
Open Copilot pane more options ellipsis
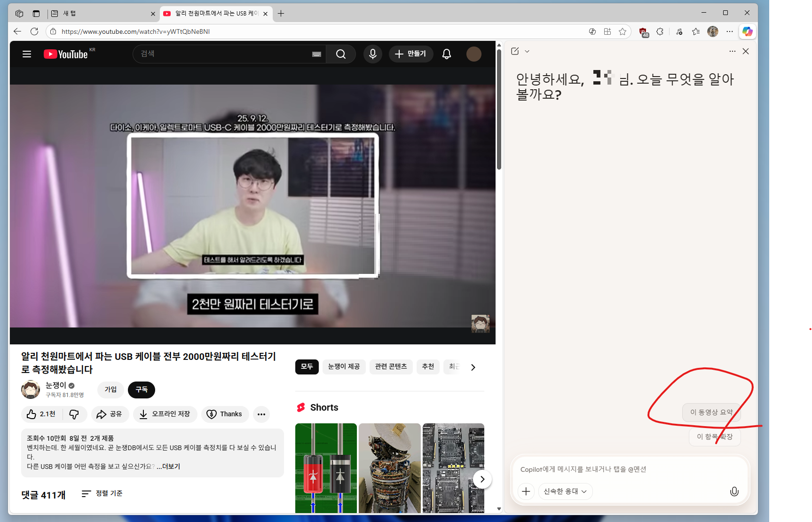pyautogui.click(x=733, y=51)
